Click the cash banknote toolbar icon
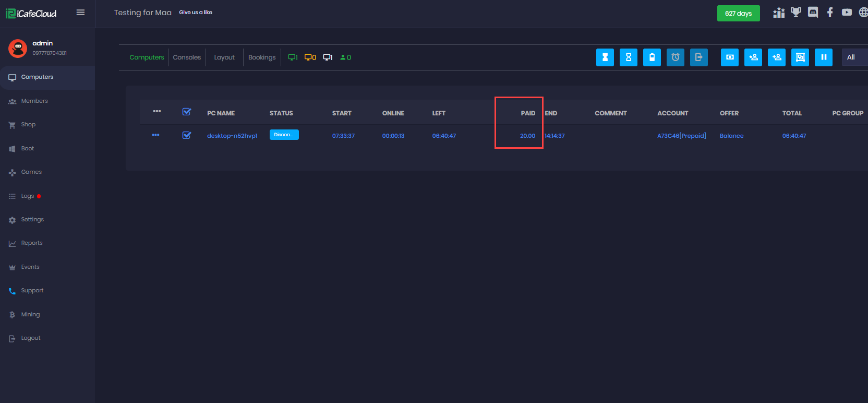 pos(729,57)
